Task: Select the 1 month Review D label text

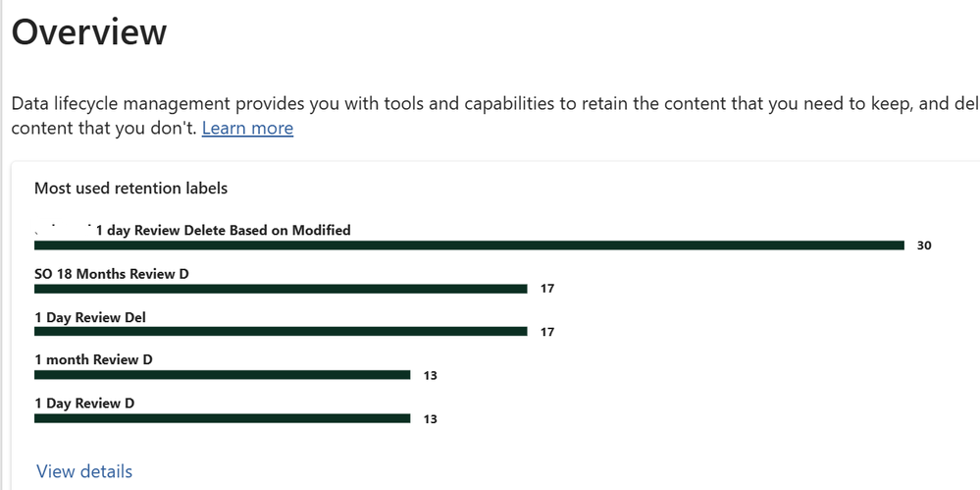Action: (93, 359)
